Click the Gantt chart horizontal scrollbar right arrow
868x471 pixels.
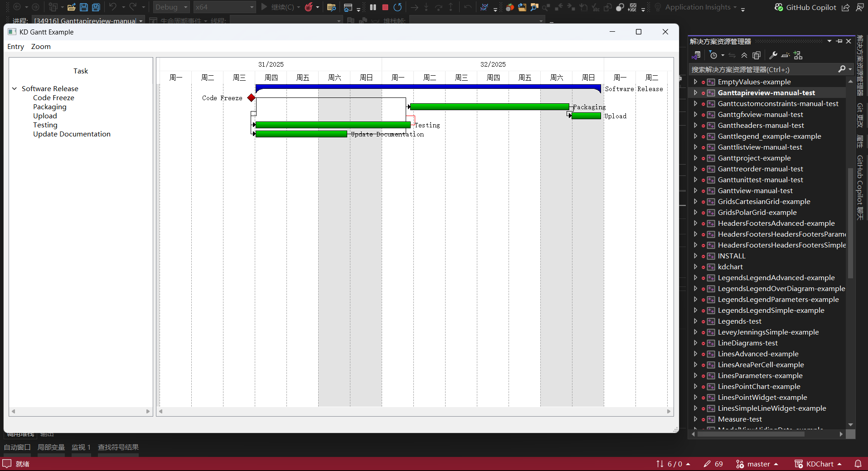pos(669,411)
